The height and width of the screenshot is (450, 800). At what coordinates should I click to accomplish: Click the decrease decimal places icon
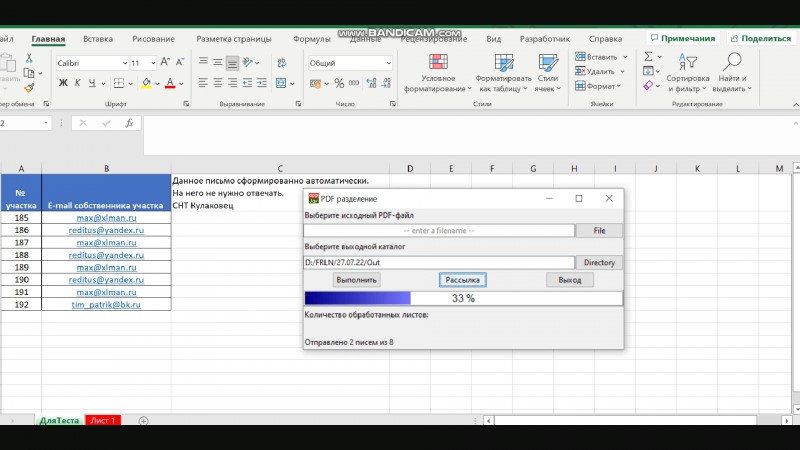(386, 83)
